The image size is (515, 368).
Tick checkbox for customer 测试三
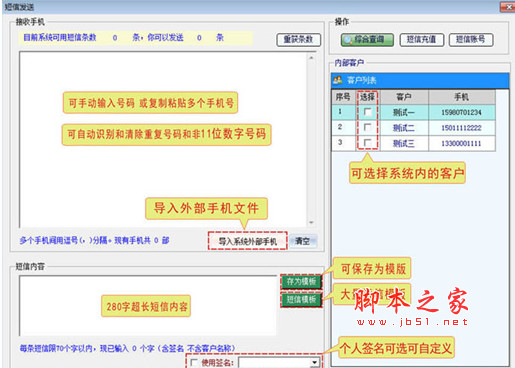367,143
